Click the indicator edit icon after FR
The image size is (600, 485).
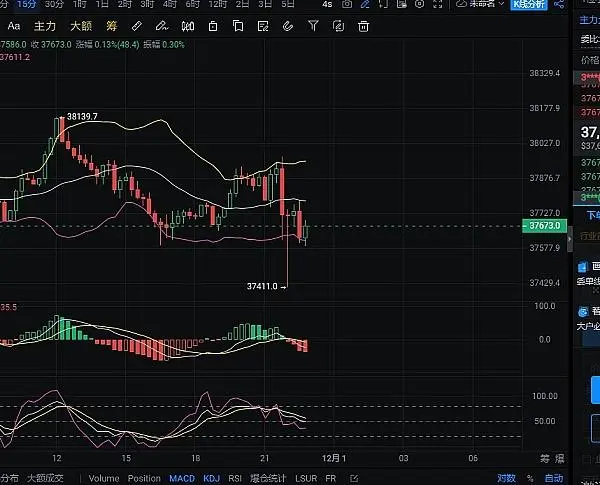click(354, 478)
